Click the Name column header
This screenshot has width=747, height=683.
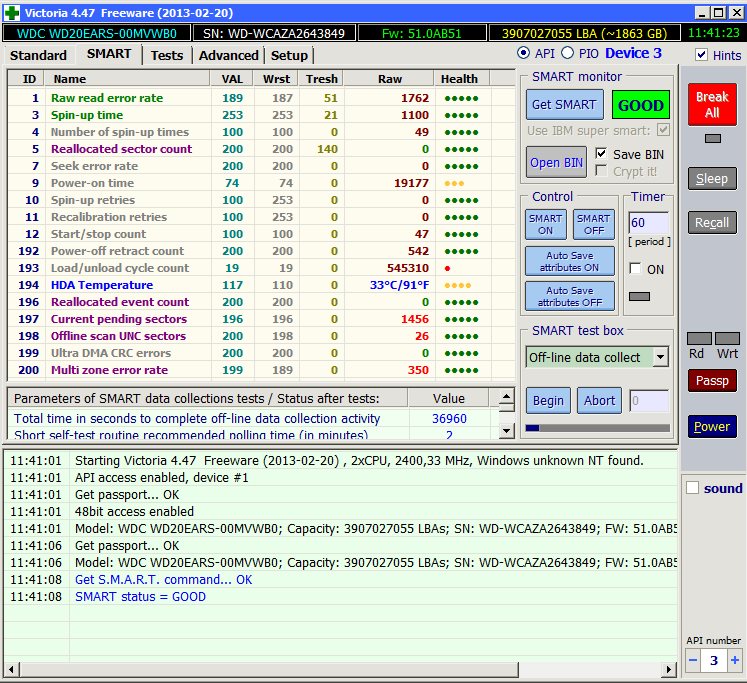tap(127, 79)
